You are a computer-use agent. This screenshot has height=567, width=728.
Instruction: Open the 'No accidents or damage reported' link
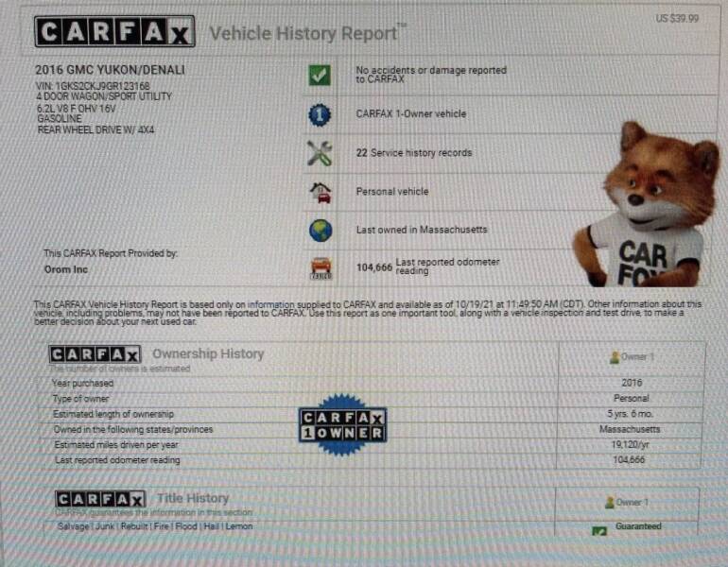pos(431,75)
